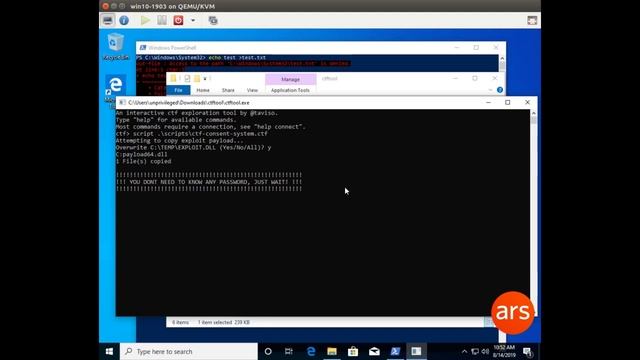
Task: Select the Manage contextual tab in File Explorer
Action: tap(291, 79)
